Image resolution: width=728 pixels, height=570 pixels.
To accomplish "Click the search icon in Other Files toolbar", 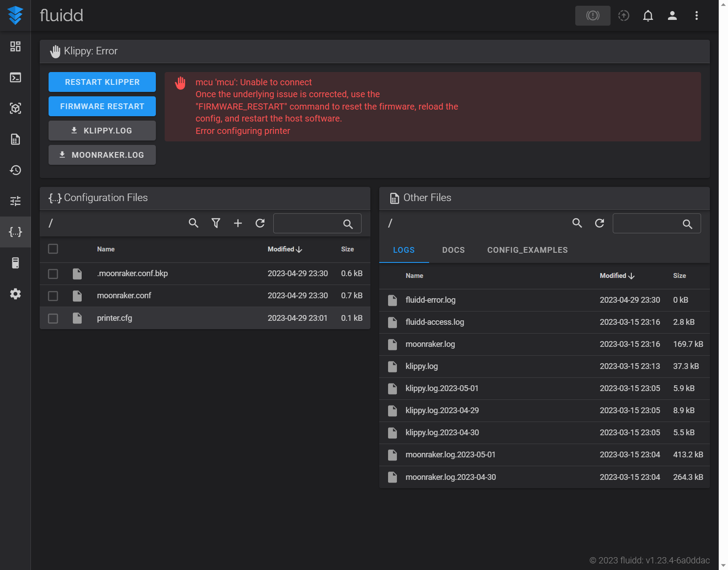I will [577, 223].
